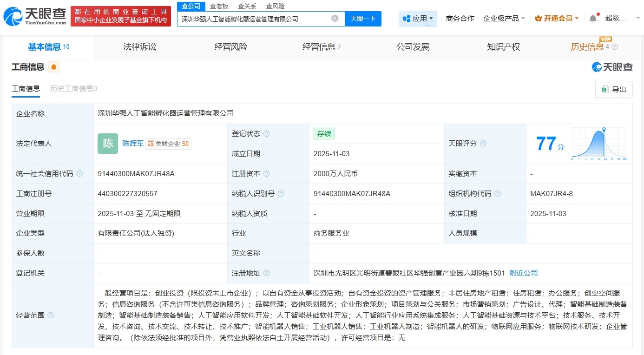
Task: Clear the search box with the X icon
Action: click(334, 18)
